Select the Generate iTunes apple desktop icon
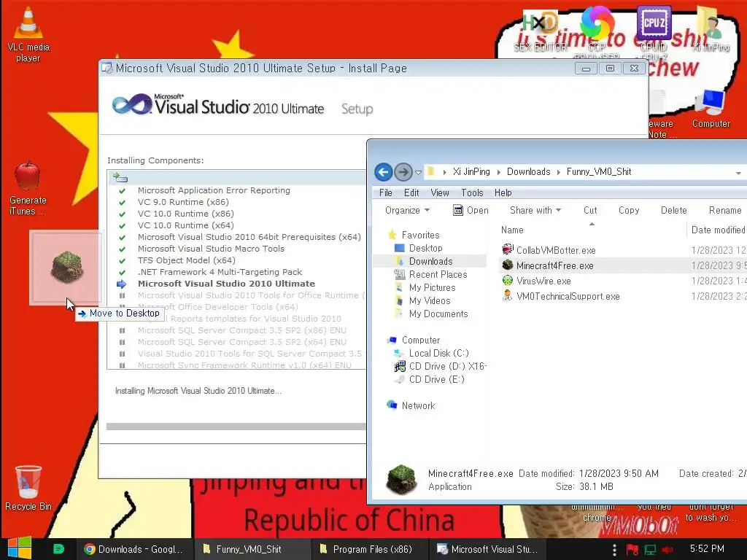 tap(28, 188)
